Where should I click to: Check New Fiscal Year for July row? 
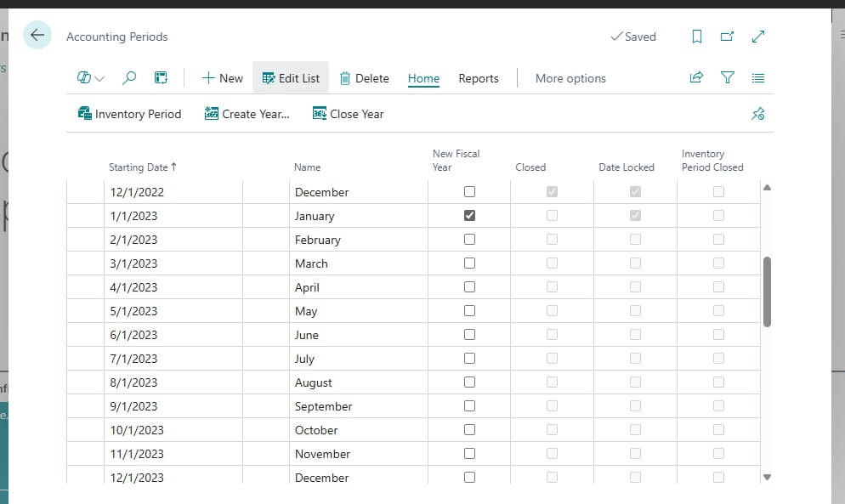(469, 359)
